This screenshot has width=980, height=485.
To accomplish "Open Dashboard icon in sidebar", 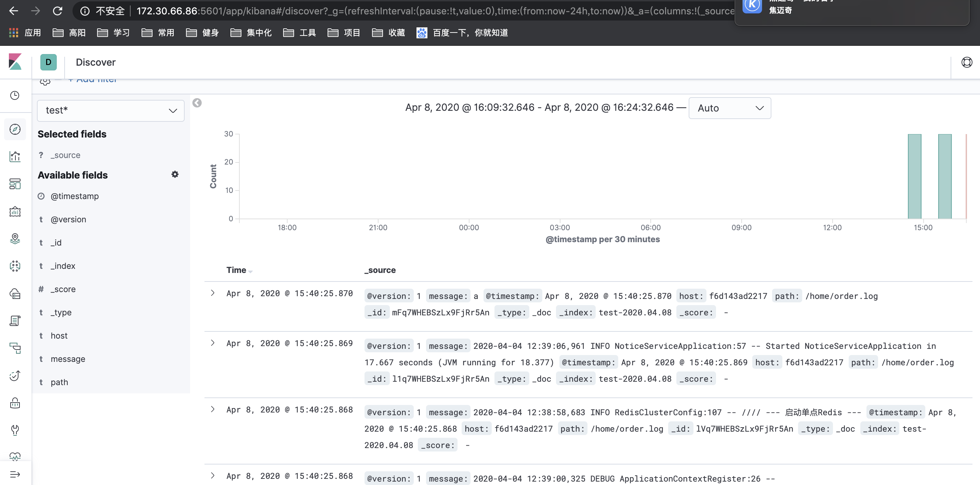I will pos(15,184).
